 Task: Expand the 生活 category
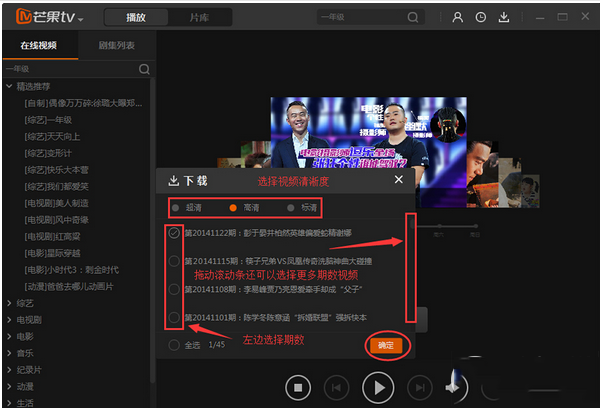(9, 403)
